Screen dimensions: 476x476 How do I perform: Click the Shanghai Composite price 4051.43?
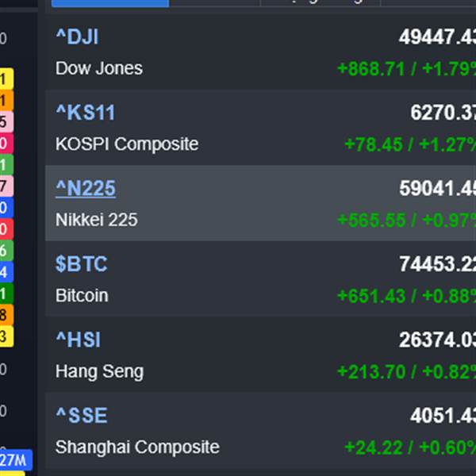(443, 415)
